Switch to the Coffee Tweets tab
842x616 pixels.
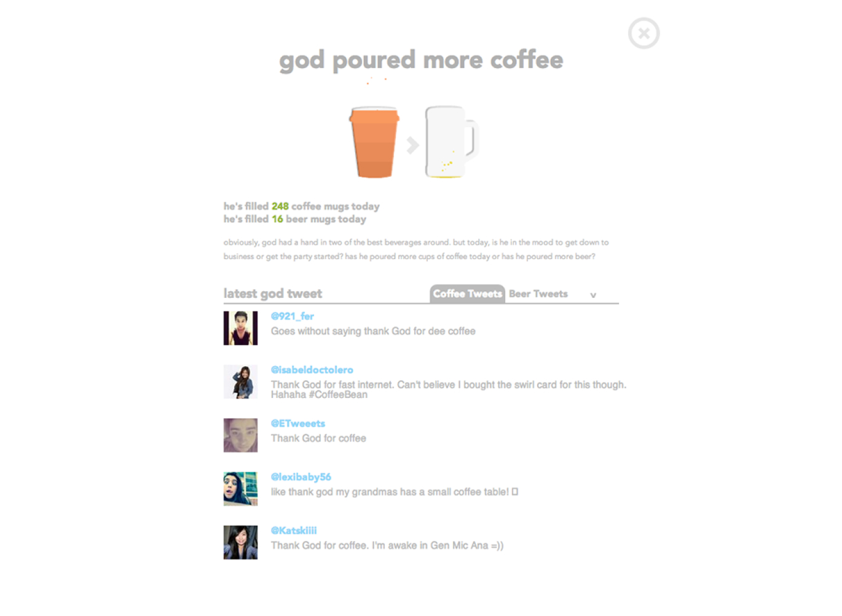467,294
